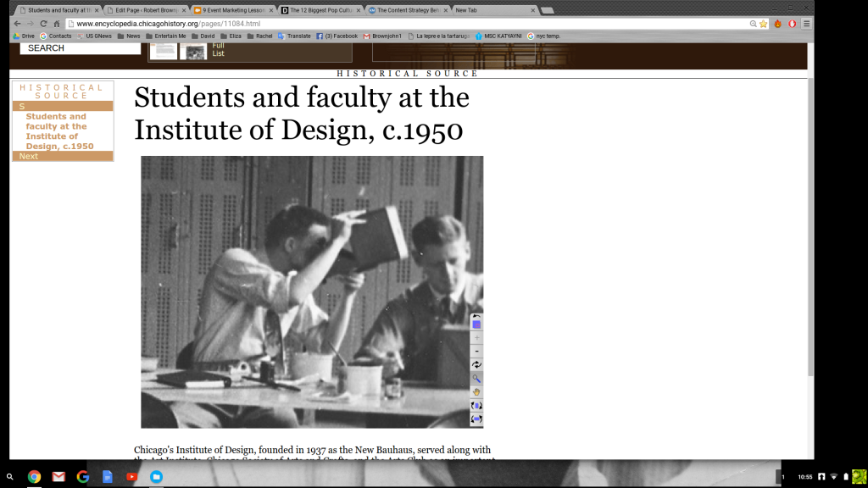Click the minus zoom-out button on image toolbar
Screen dimensions: 868x488
[476, 352]
